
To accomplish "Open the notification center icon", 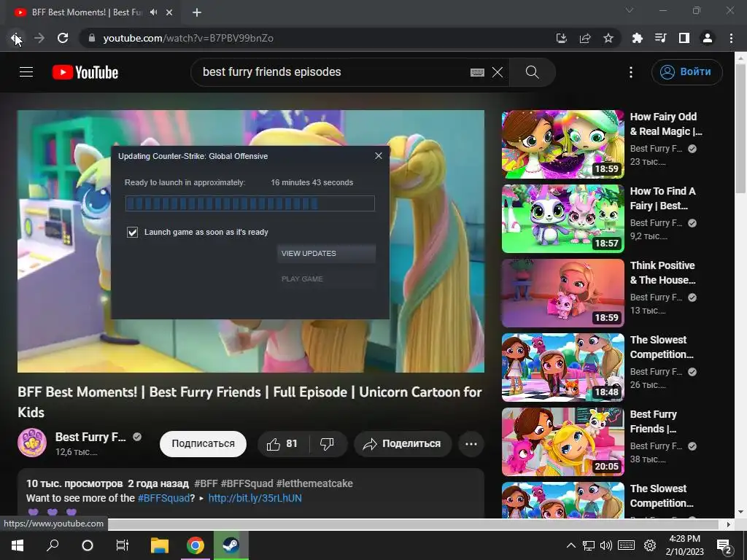I will (x=724, y=545).
